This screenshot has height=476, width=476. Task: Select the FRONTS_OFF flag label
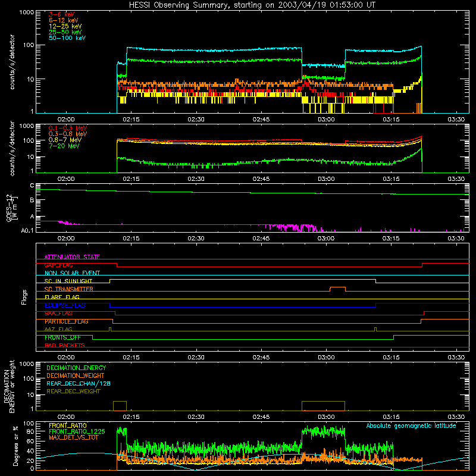(x=62, y=337)
